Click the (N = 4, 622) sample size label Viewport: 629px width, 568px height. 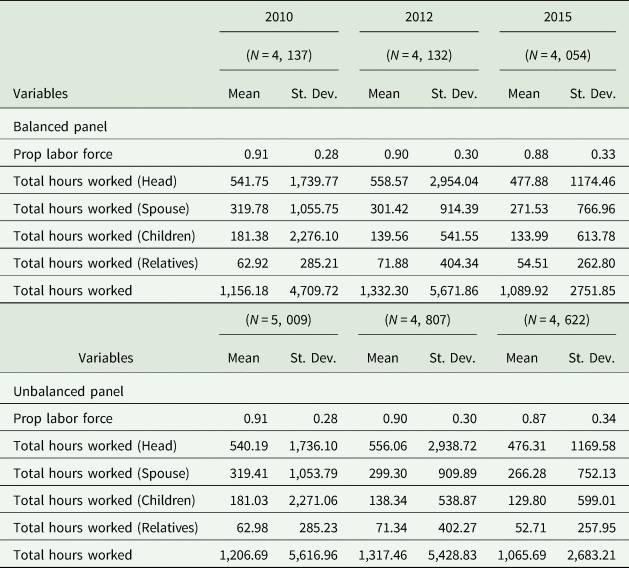[x=558, y=320]
